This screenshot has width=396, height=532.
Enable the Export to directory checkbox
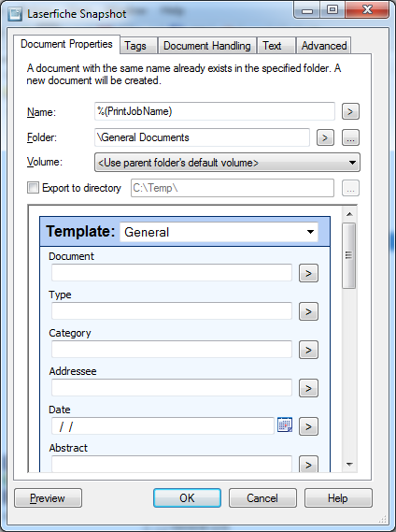pyautogui.click(x=33, y=188)
